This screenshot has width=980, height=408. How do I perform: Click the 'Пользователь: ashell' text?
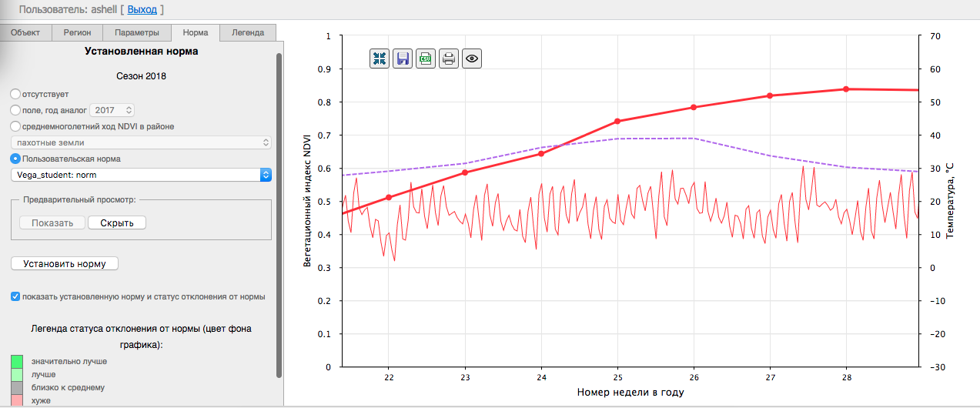point(68,9)
